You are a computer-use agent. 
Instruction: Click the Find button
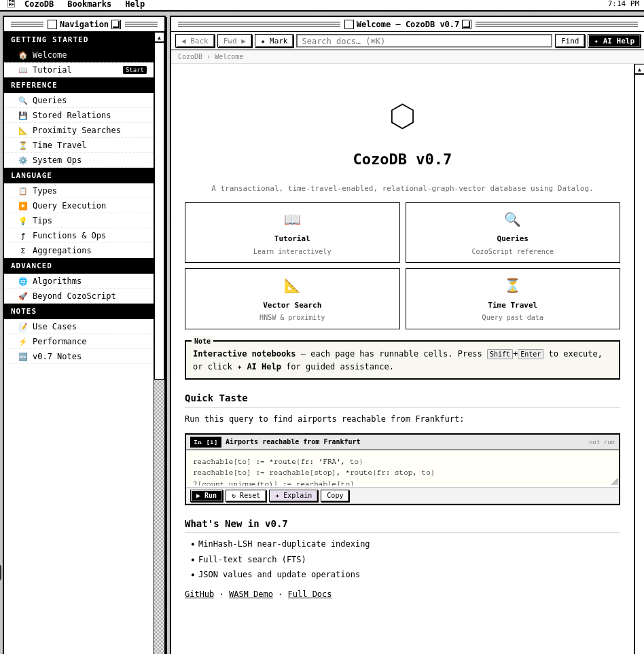[x=570, y=41]
